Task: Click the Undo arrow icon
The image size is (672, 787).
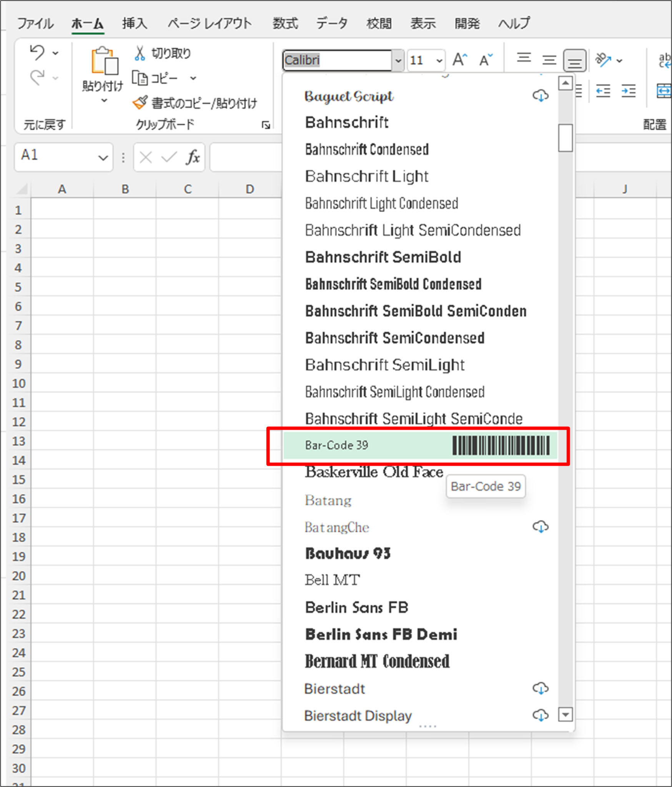Action: tap(37, 53)
